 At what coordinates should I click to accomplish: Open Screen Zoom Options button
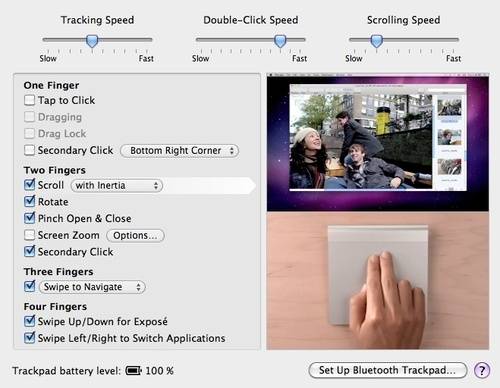(x=135, y=235)
